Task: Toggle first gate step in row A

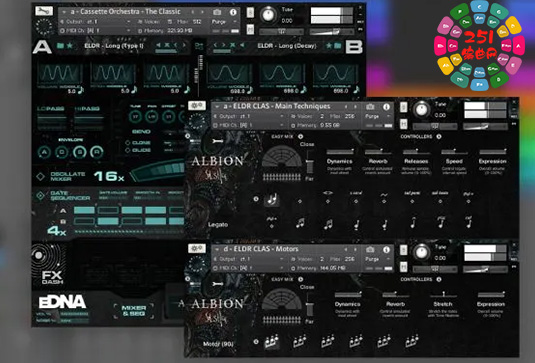Action: point(84,210)
